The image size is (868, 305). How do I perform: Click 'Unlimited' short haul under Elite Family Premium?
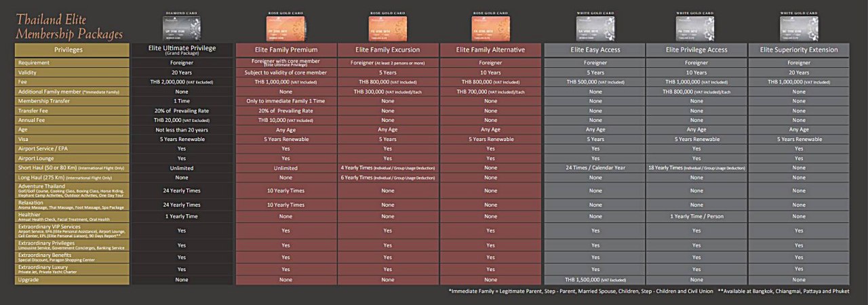pyautogui.click(x=285, y=167)
